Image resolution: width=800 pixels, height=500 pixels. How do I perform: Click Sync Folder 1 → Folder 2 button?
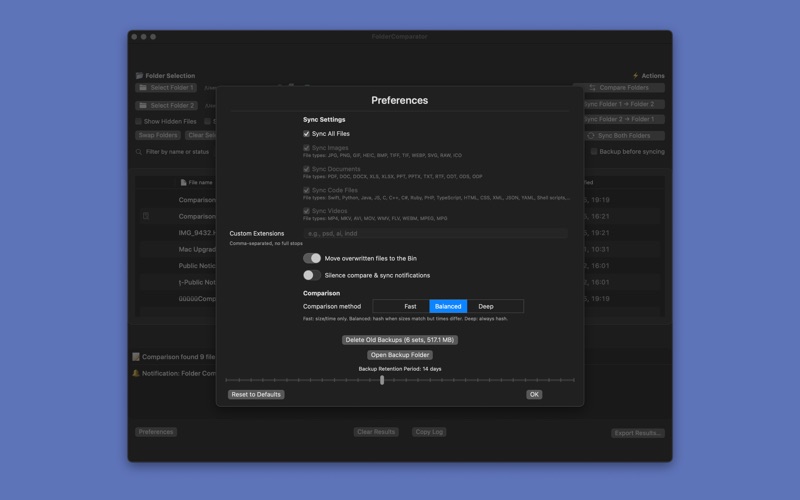pos(623,104)
